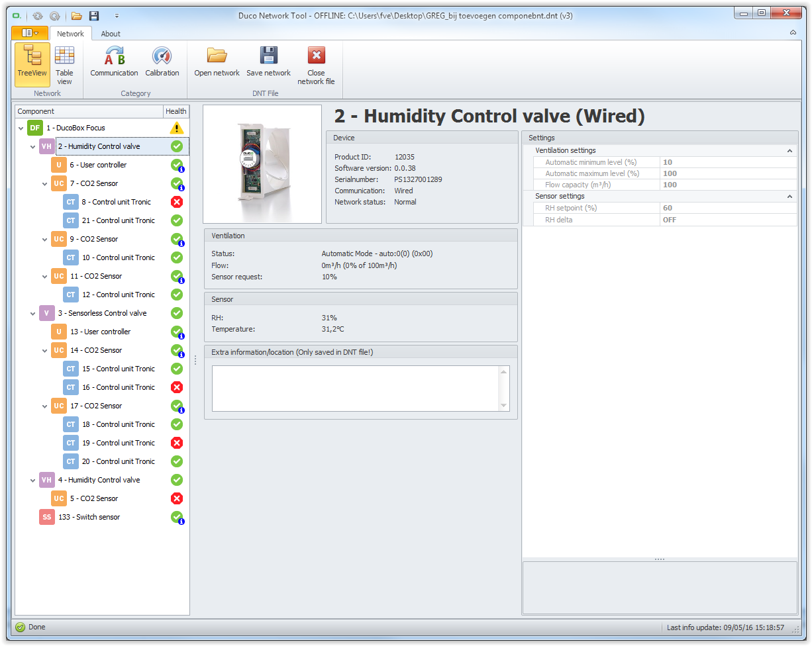Click the Extra information box scroll-down arrow
812x646 pixels.
point(503,405)
